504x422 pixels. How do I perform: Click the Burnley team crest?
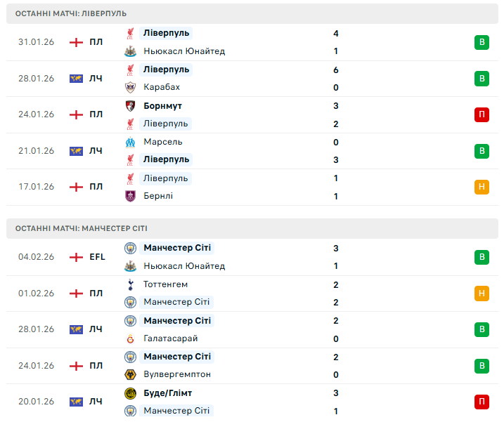pos(130,196)
